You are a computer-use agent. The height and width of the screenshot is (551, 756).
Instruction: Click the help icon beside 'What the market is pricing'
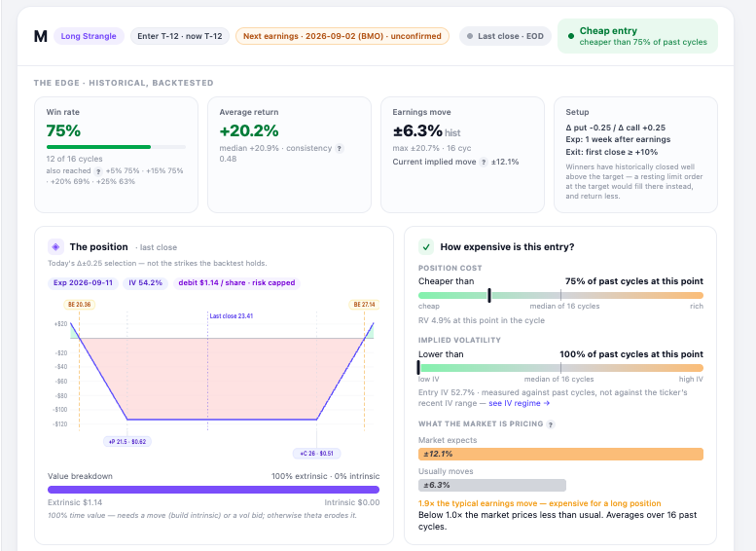(551, 424)
